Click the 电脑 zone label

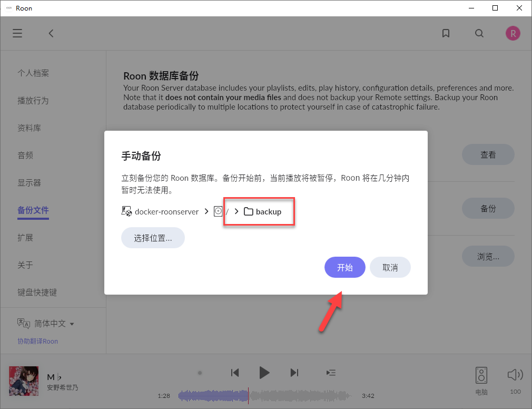(x=481, y=392)
